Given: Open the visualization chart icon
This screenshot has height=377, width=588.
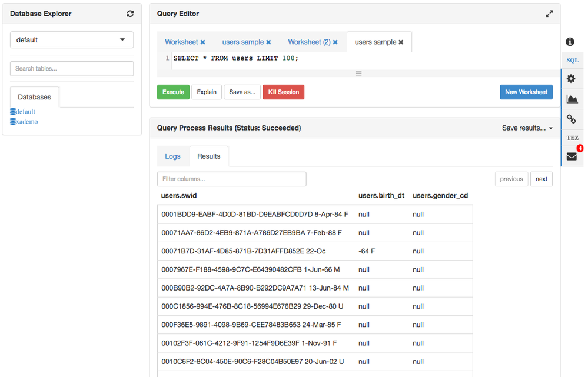Looking at the screenshot, I should [x=572, y=99].
